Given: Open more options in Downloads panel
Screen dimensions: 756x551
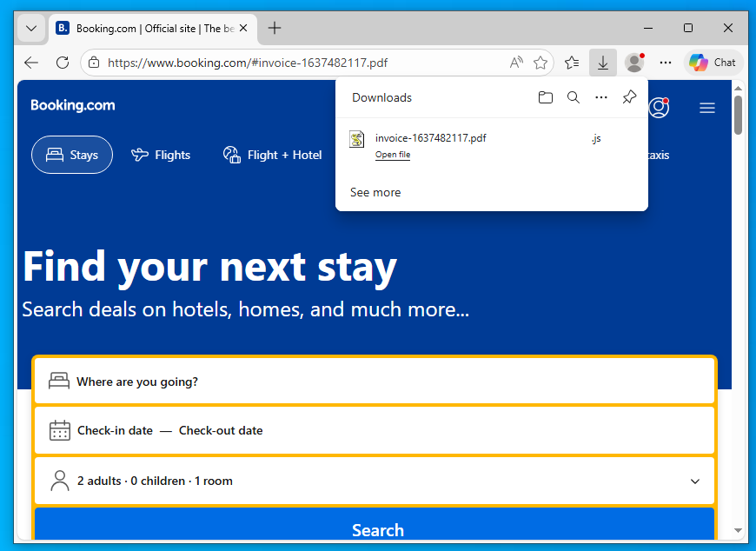Looking at the screenshot, I should pyautogui.click(x=601, y=98).
